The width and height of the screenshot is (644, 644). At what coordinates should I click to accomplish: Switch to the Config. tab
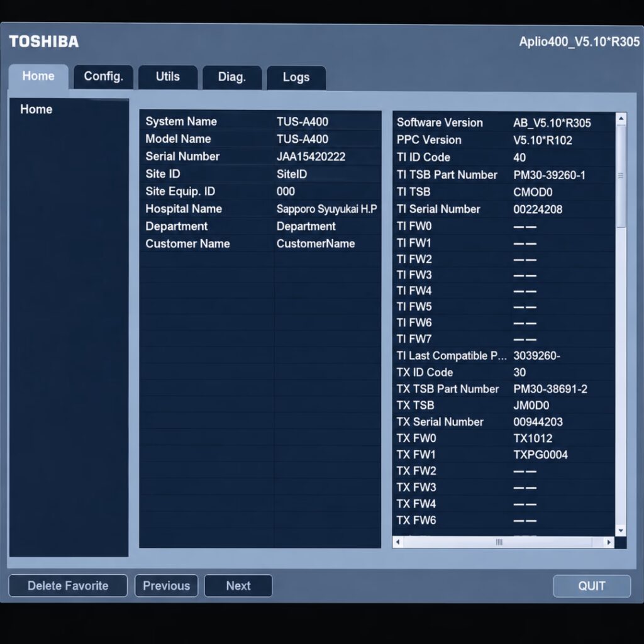point(104,77)
